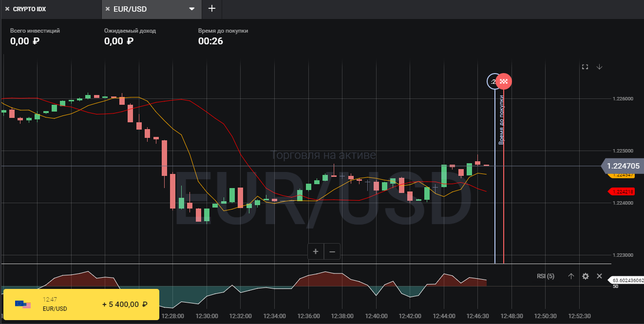Click the total investment value 0,00 ₽

point(25,41)
